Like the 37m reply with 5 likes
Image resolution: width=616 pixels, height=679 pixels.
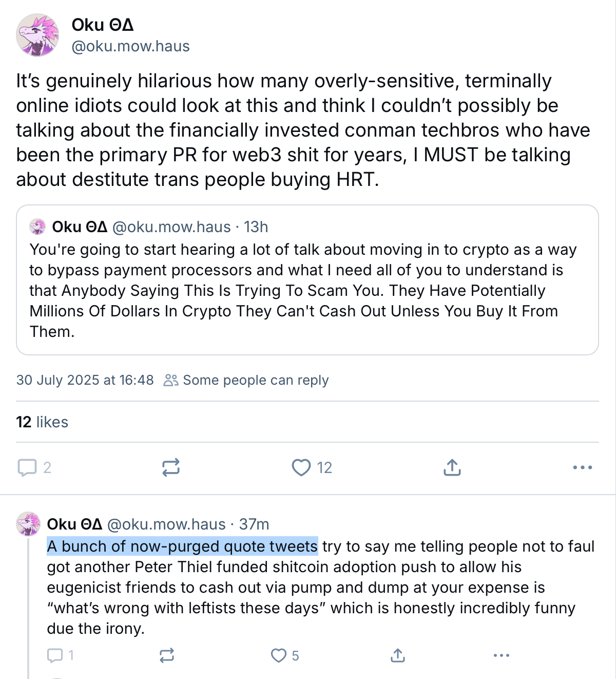point(279,655)
